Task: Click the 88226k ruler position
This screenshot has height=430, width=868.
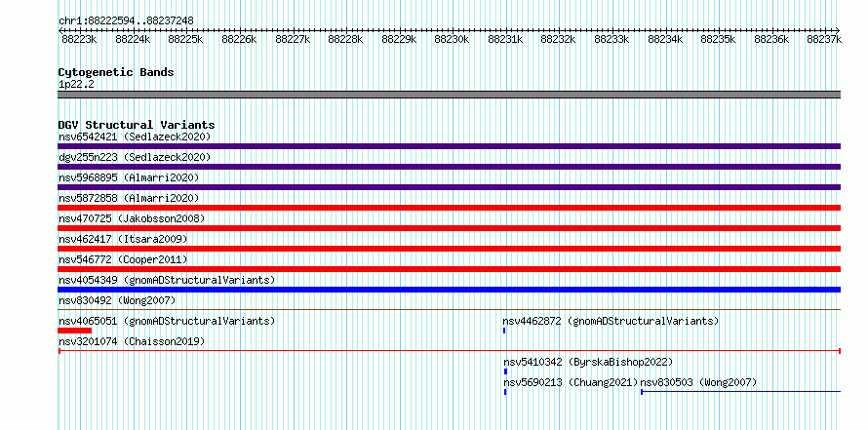Action: [239, 39]
